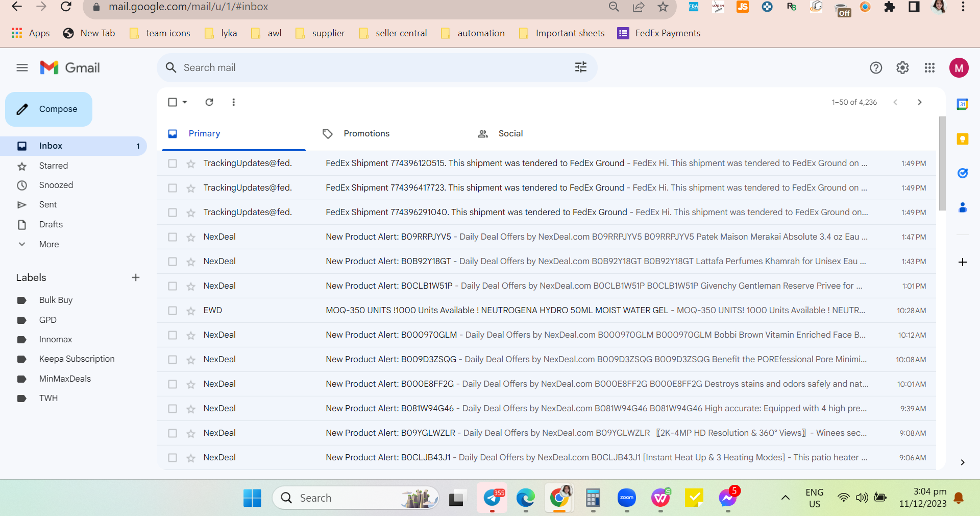Image resolution: width=980 pixels, height=516 pixels.
Task: Star the FedEx Shipment 774396120515 email
Action: tap(191, 163)
